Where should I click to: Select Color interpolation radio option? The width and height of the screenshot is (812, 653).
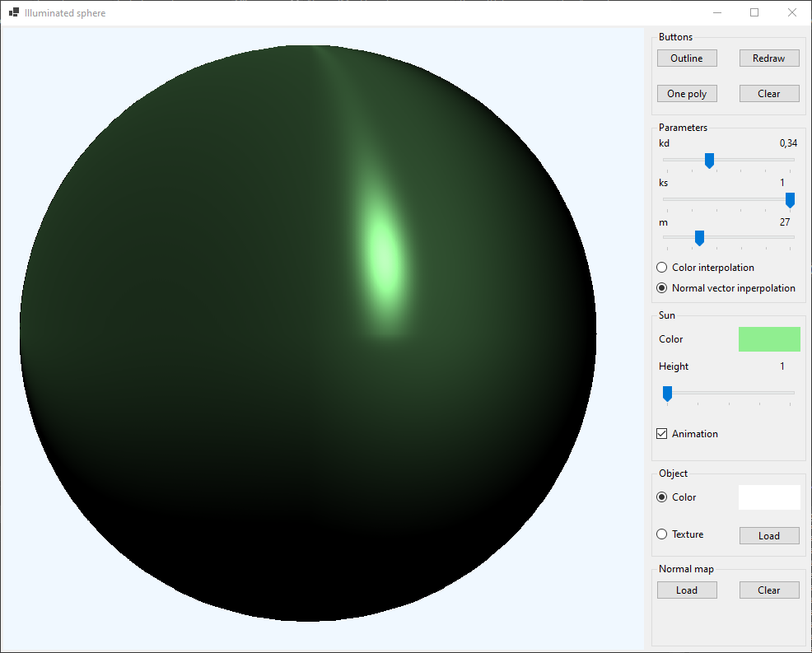(x=661, y=268)
